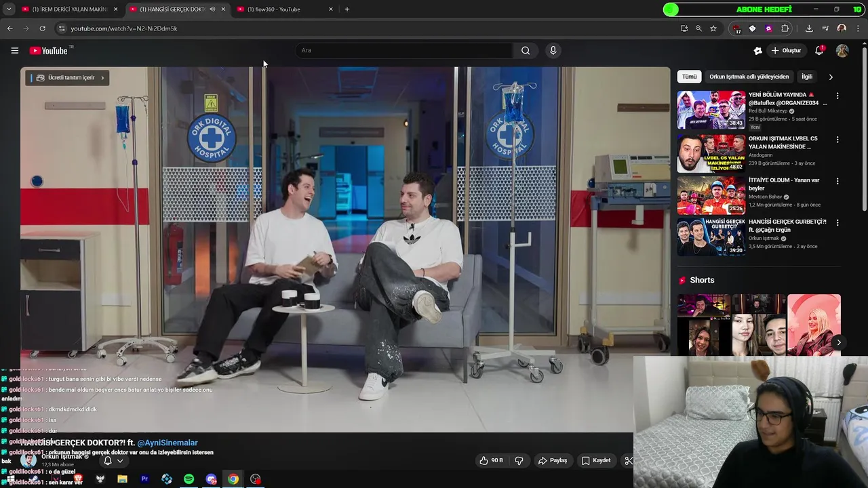Select the İlgili filter chip
Screen dimensions: 868x488
[807, 77]
